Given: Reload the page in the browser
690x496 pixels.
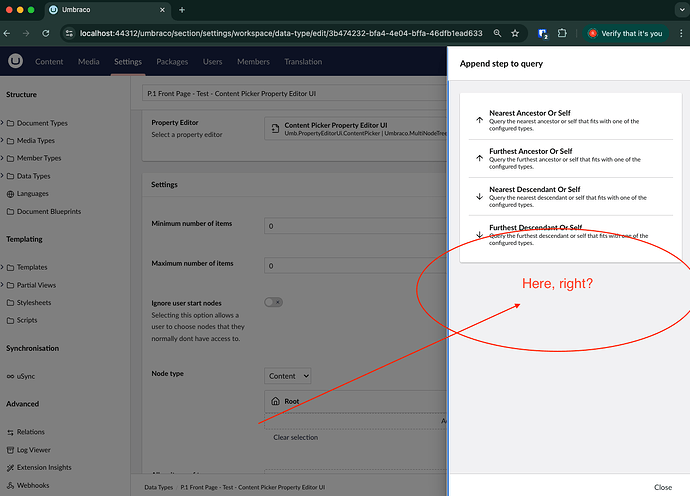Looking at the screenshot, I should coord(46,33).
